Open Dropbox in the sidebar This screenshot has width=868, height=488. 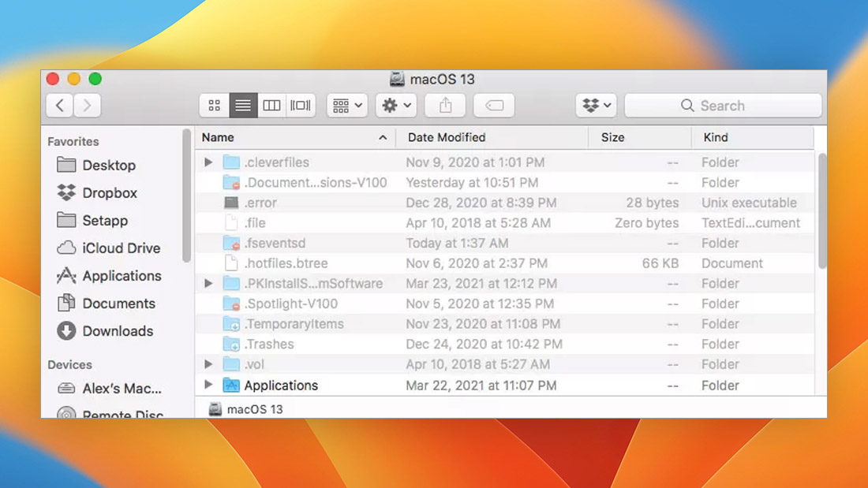[x=97, y=192]
